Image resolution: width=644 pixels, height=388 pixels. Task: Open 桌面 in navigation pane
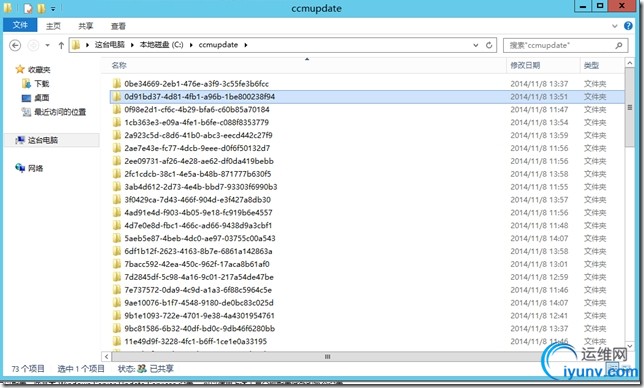tap(41, 98)
